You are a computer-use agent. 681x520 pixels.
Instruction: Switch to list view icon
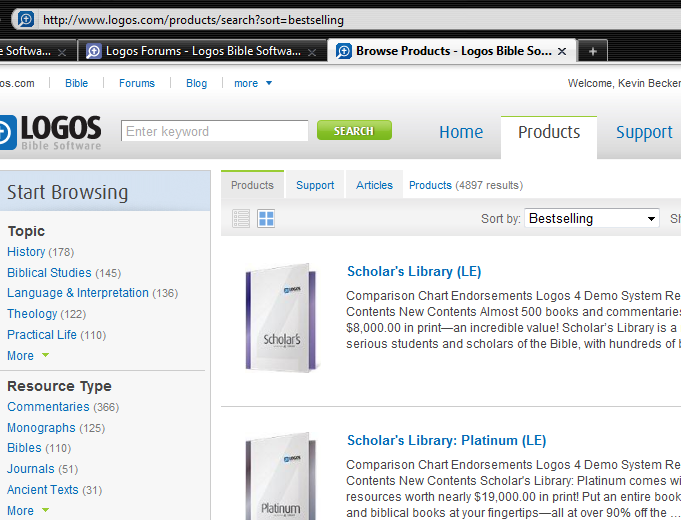(241, 219)
